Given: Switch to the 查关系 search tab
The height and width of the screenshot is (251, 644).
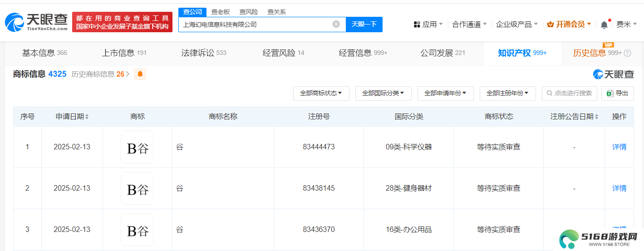Looking at the screenshot, I should tap(277, 12).
